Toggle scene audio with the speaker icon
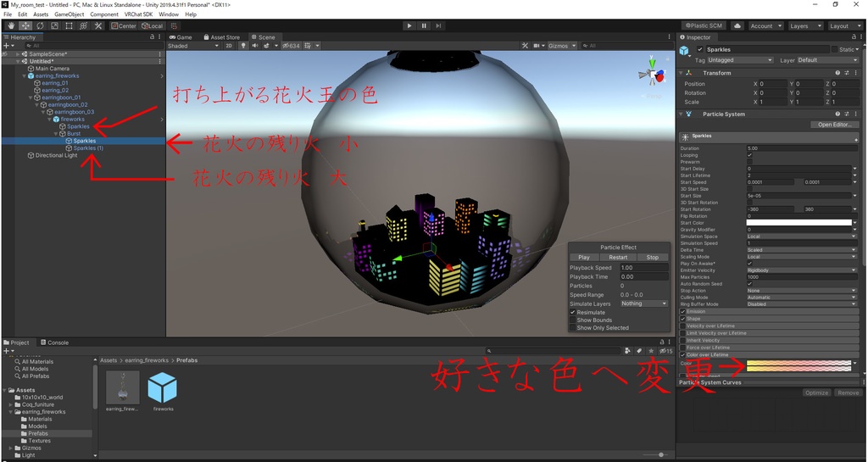 coord(255,46)
